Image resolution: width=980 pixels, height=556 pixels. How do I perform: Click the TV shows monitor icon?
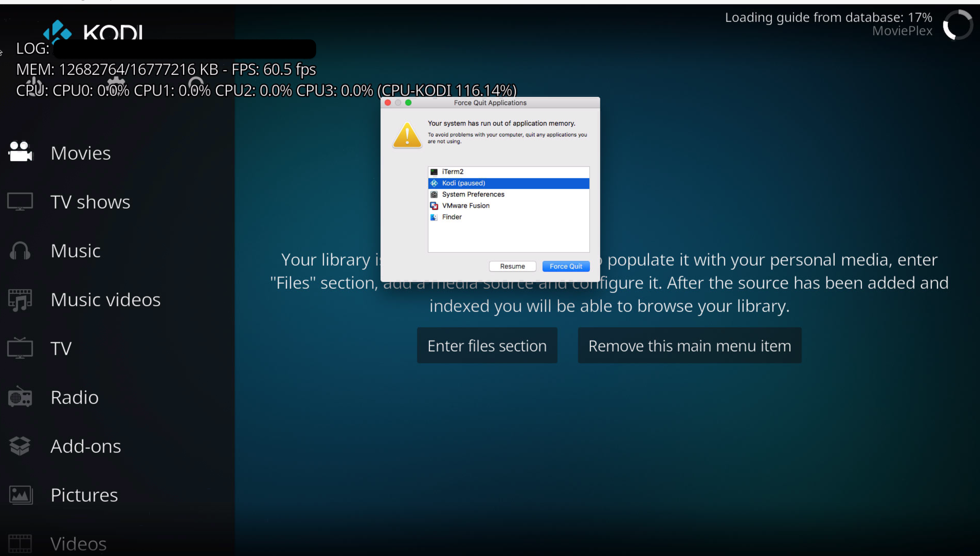tap(20, 201)
